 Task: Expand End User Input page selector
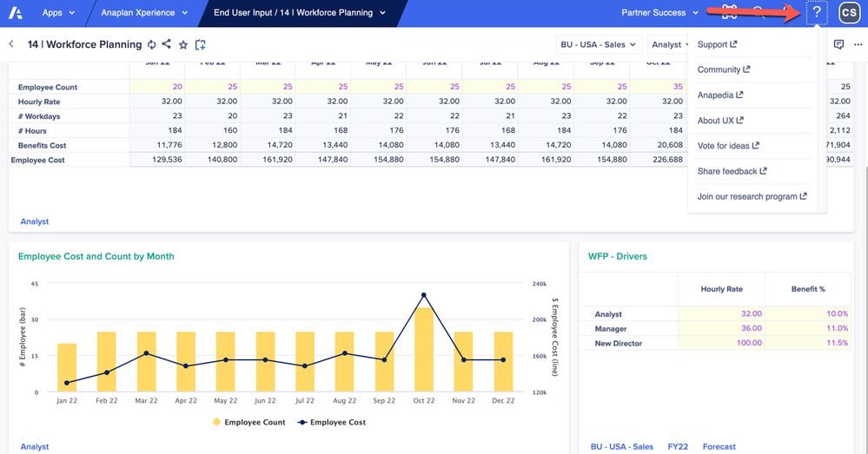(x=300, y=12)
